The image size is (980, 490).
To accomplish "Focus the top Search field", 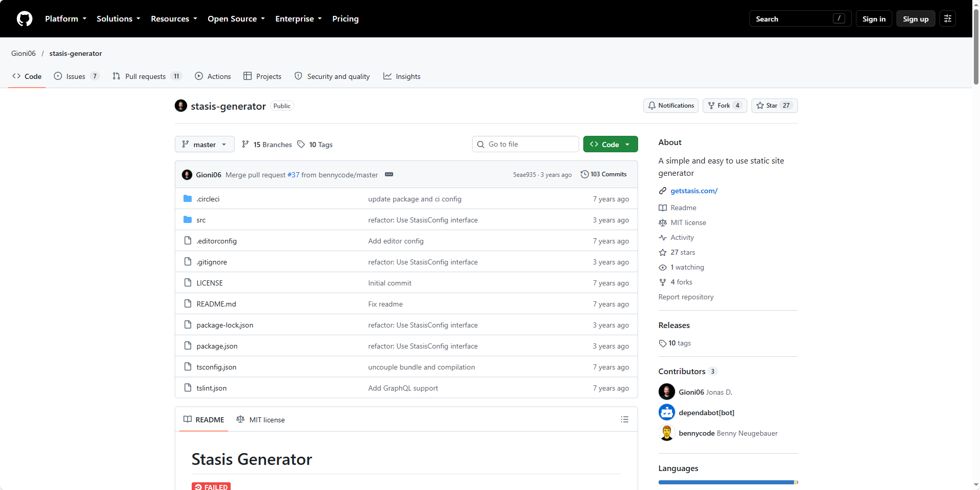I will (800, 19).
